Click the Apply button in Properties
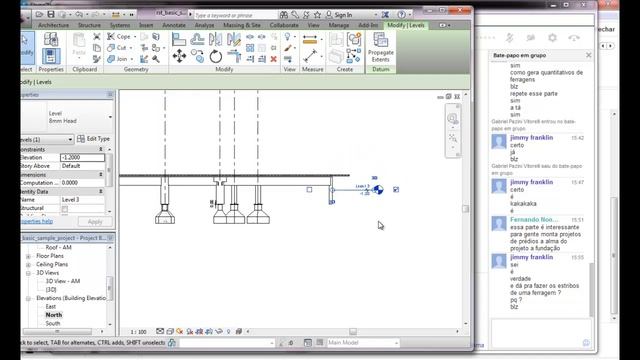Image resolution: width=640 pixels, height=360 pixels. click(95, 222)
